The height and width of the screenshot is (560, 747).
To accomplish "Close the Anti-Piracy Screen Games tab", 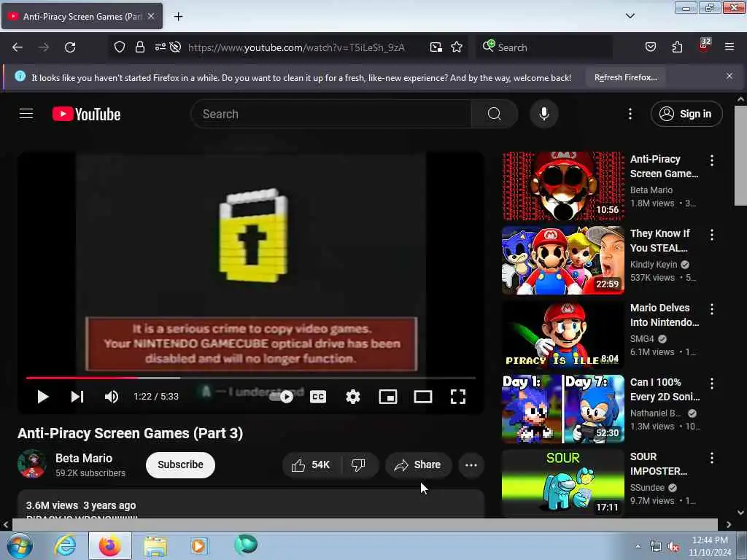I will (150, 16).
